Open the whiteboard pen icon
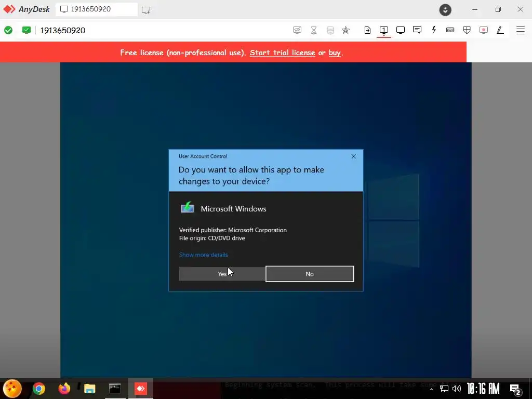The image size is (532, 399). click(x=500, y=30)
